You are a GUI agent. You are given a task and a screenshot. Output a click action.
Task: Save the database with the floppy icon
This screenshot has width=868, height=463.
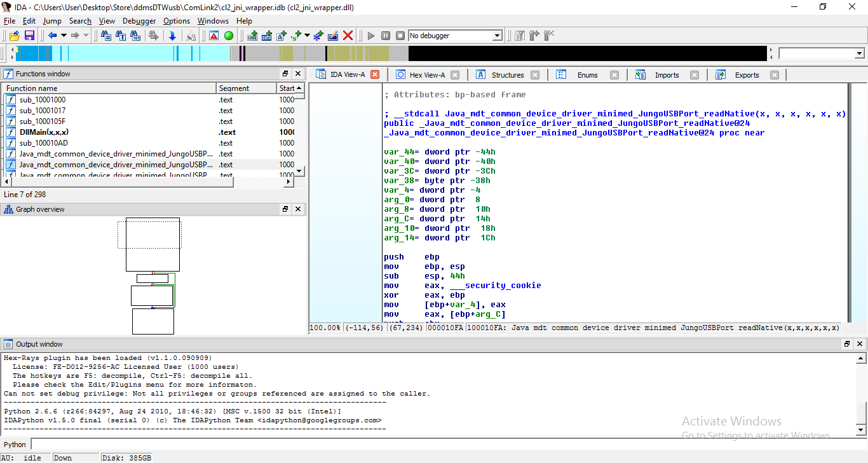[29, 36]
